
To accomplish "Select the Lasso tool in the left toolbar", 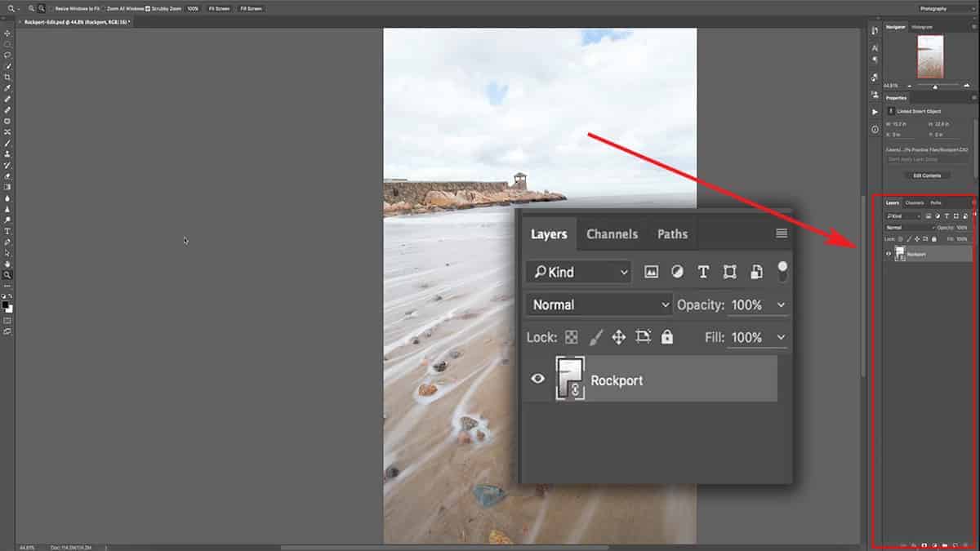I will (x=7, y=55).
